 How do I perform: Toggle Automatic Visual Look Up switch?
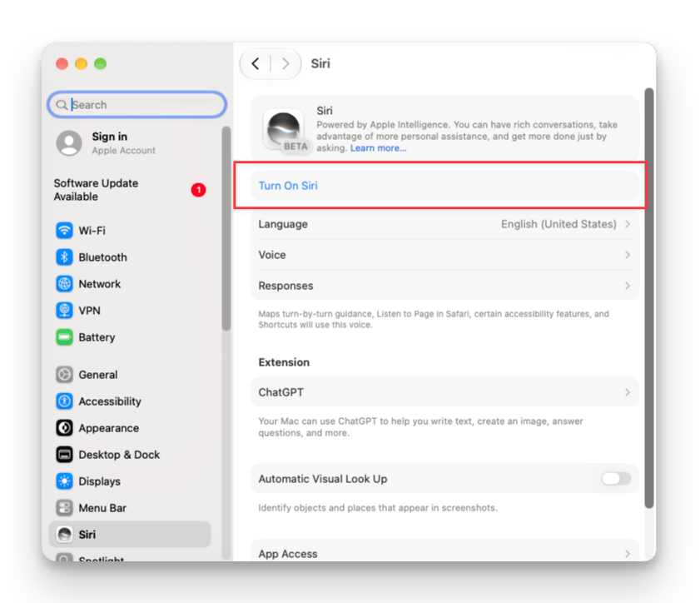616,479
